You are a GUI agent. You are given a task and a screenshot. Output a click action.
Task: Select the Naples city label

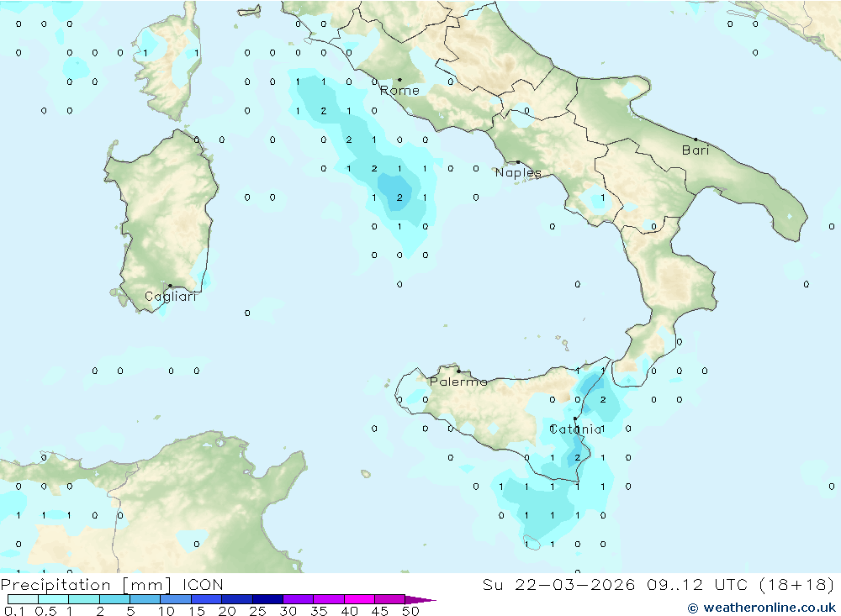point(518,172)
